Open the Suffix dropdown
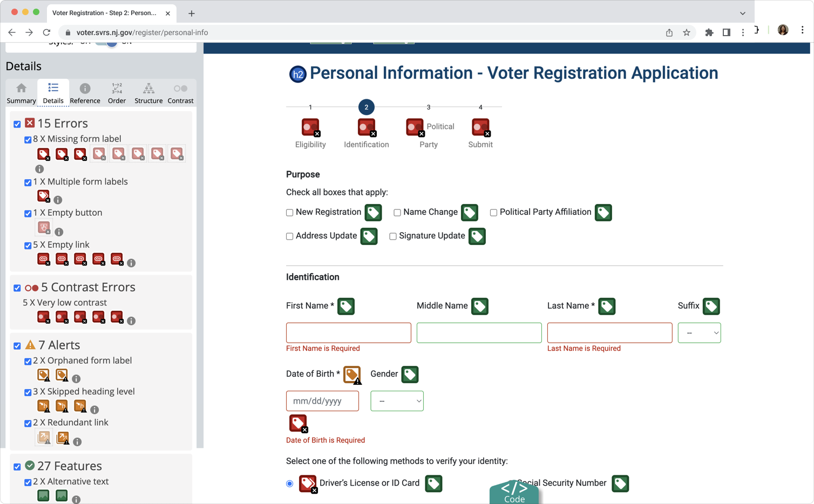814x504 pixels. click(x=699, y=333)
